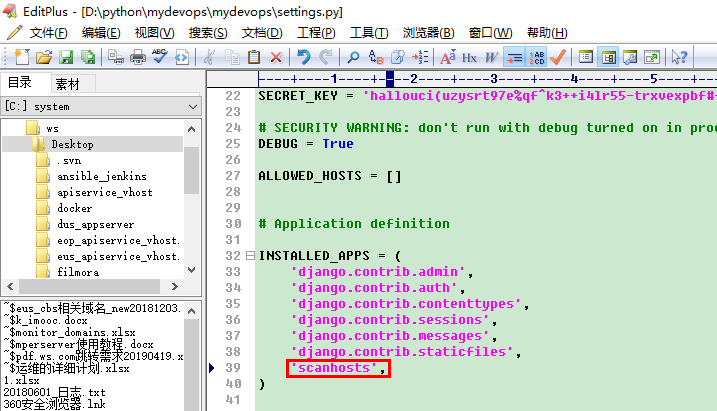Screen dimensions: 717x411
Task: Click folder tree scroll-left arrow
Action: [x=11, y=286]
